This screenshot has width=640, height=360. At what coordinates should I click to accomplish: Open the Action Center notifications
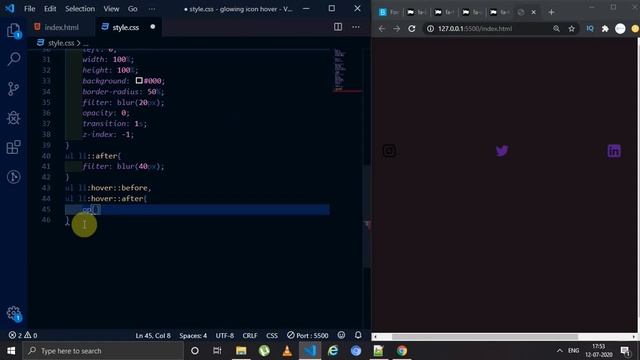(625, 351)
